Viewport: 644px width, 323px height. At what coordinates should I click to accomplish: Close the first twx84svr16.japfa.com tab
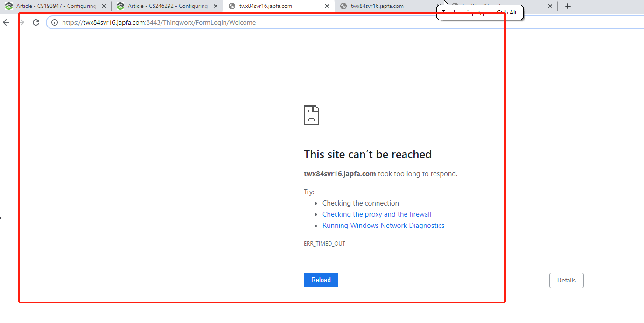point(327,6)
